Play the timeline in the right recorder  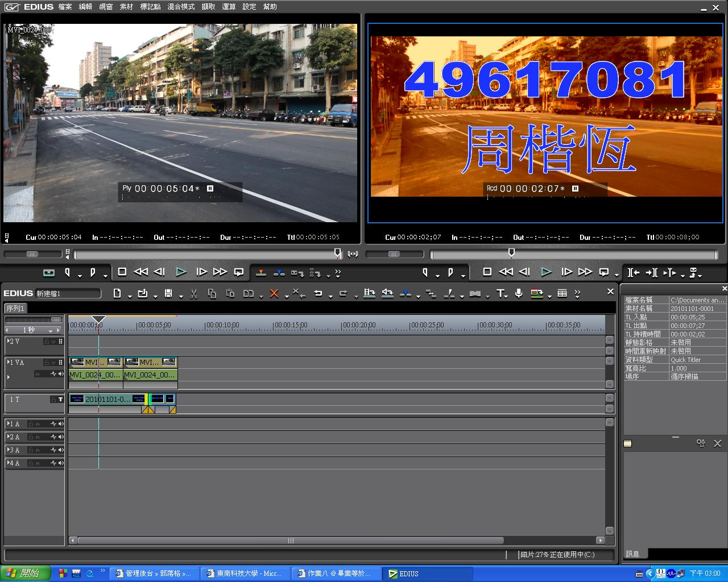(546, 272)
